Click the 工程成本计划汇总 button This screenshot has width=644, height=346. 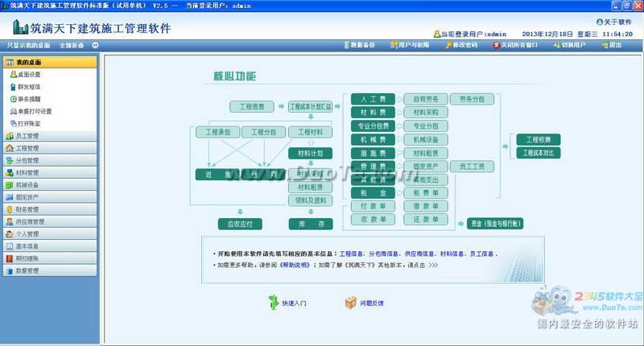pos(311,107)
